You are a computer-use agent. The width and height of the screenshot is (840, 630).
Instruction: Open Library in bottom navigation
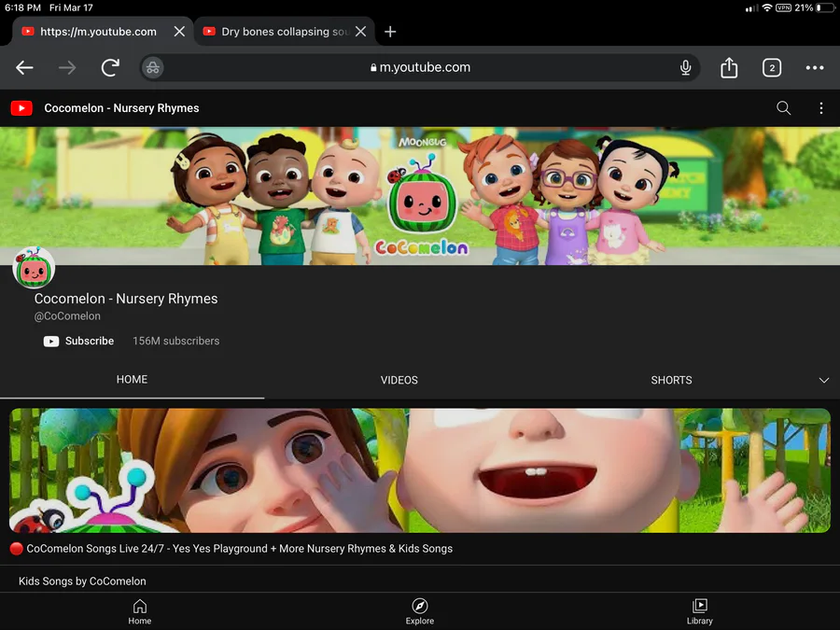tap(700, 611)
